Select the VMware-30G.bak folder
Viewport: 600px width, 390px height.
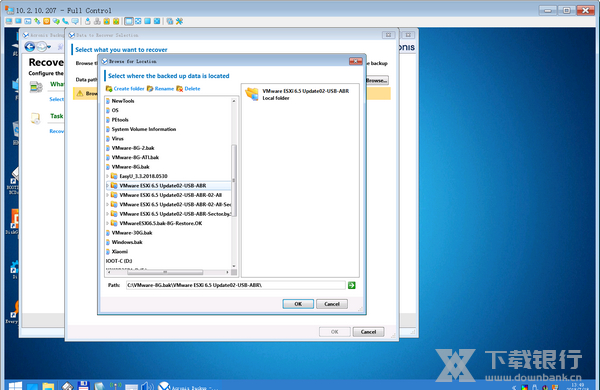click(x=132, y=233)
